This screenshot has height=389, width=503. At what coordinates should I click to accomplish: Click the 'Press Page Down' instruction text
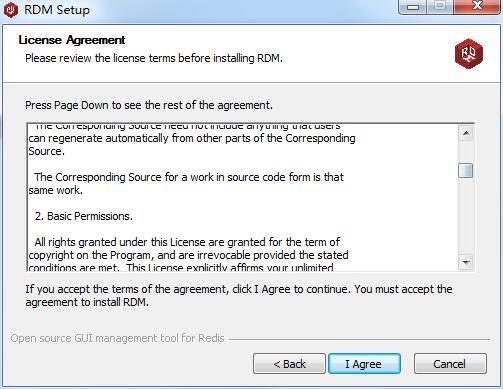click(149, 105)
